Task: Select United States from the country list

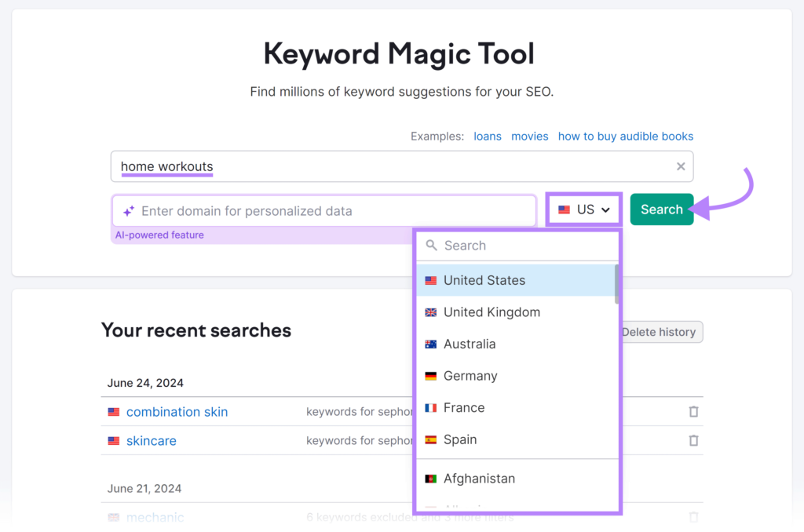Action: tap(515, 280)
